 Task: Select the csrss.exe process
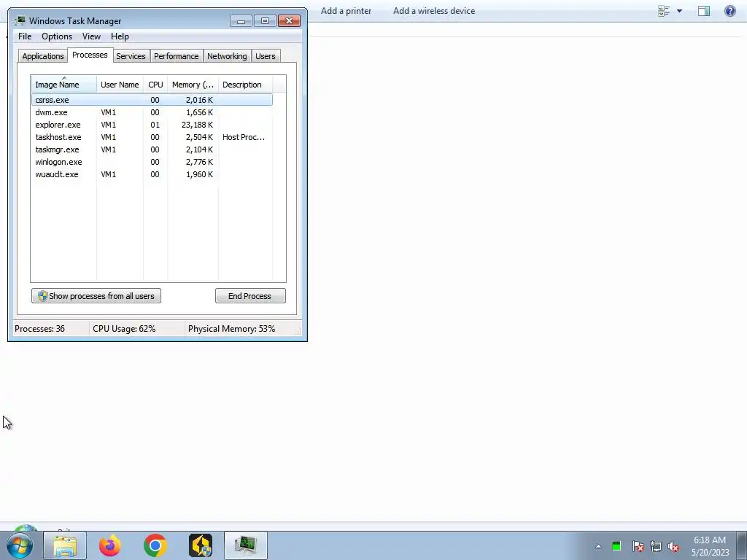click(152, 99)
